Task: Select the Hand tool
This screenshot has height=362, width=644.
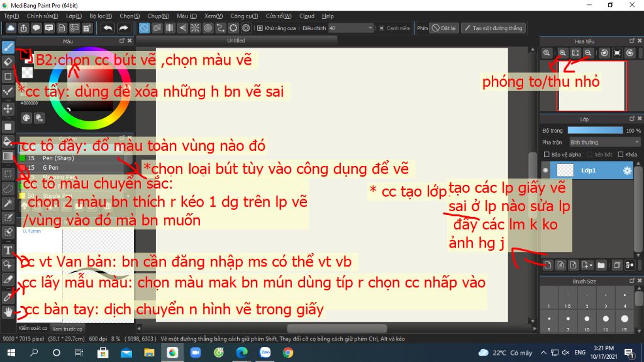Action: pyautogui.click(x=8, y=312)
